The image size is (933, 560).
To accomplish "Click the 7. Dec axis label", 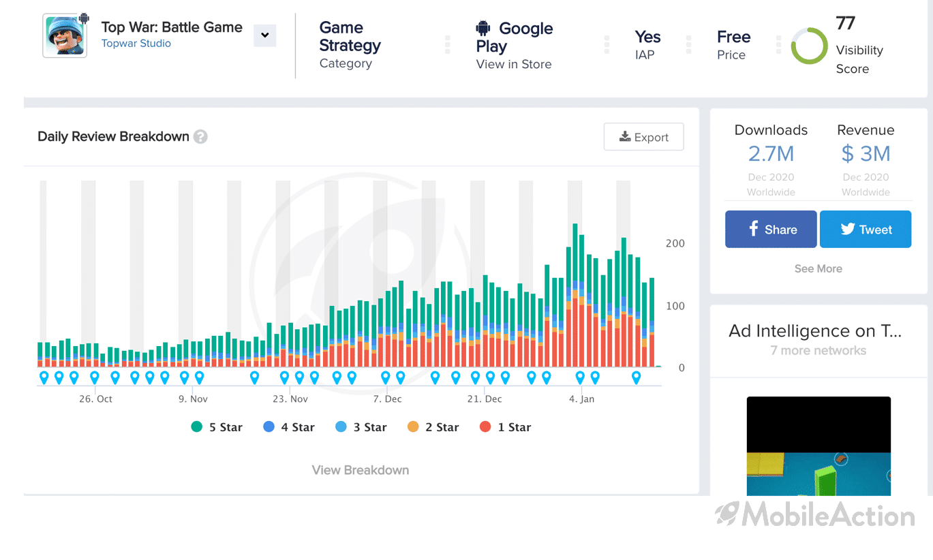I will pos(388,399).
